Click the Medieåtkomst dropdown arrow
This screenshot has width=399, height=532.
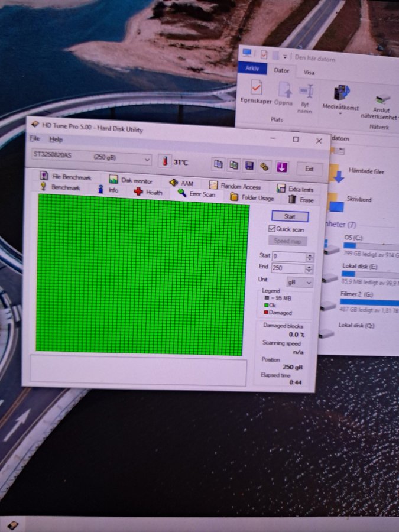340,113
